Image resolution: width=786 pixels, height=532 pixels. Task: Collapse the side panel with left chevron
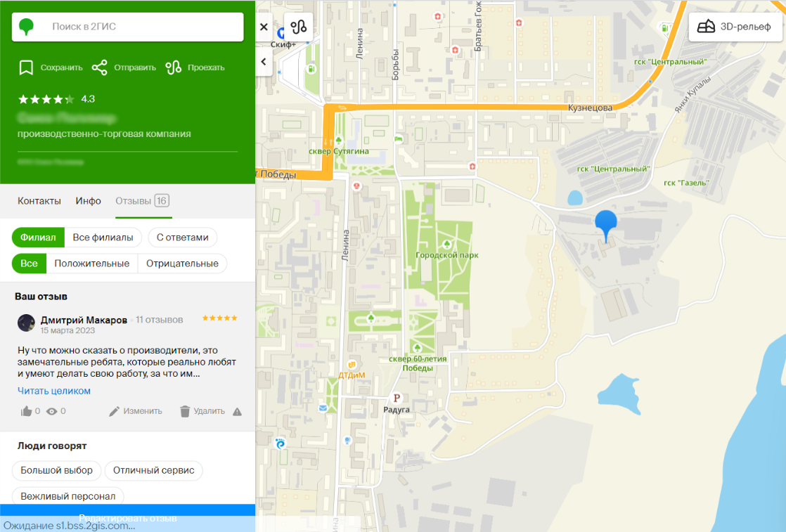(264, 62)
